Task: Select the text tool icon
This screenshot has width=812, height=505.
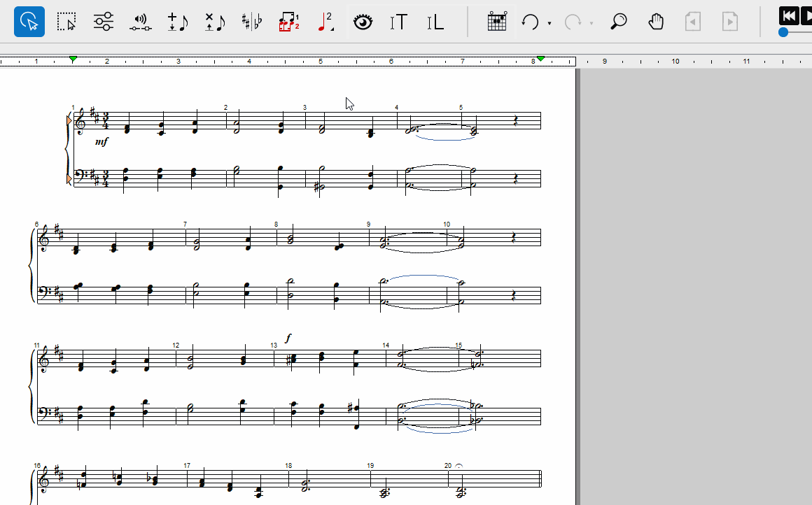Action: click(399, 22)
